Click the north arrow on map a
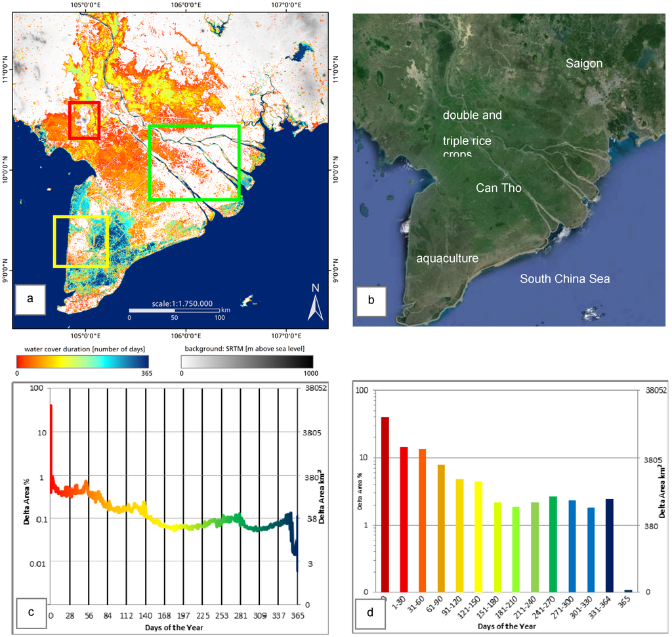The width and height of the screenshot is (672, 637). 316,303
